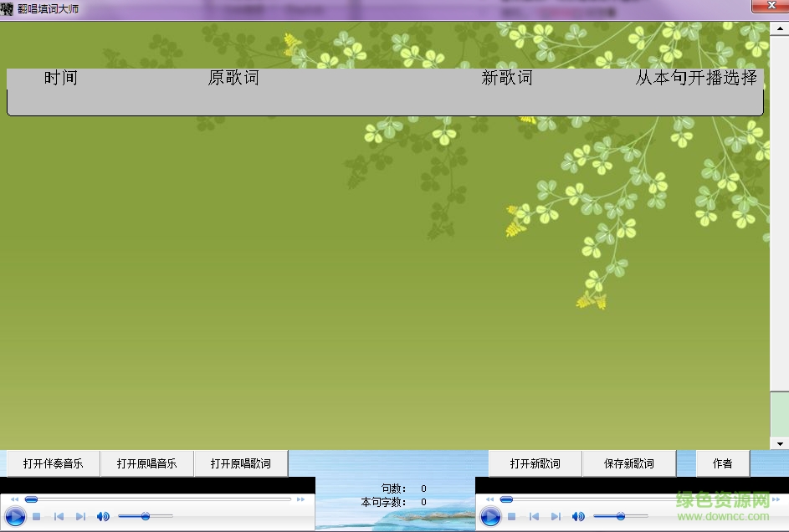Click the vertical scrollbar down arrow
The height and width of the screenshot is (532, 789).
(x=780, y=444)
